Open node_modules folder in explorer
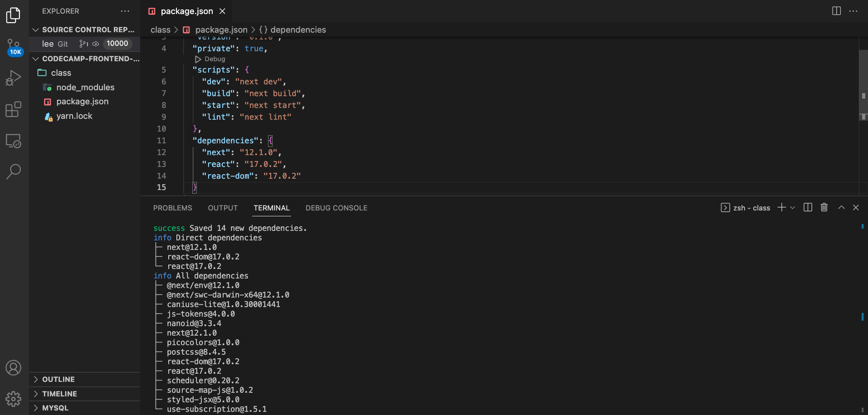 (84, 87)
